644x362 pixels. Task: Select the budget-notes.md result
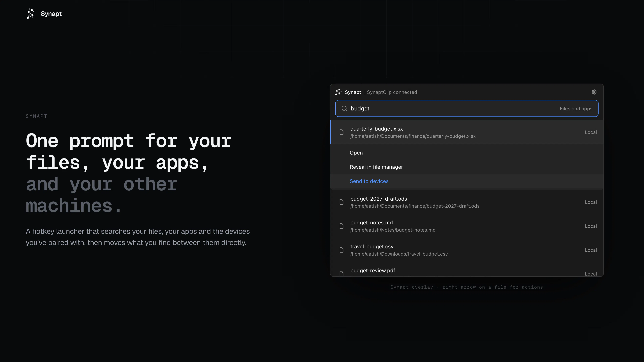coord(467,226)
